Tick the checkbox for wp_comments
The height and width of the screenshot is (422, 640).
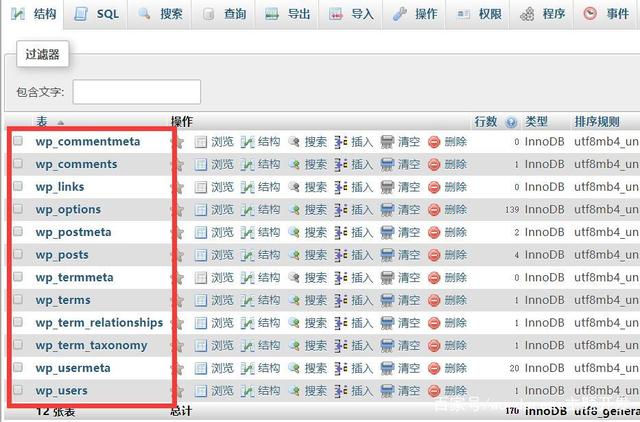(18, 164)
